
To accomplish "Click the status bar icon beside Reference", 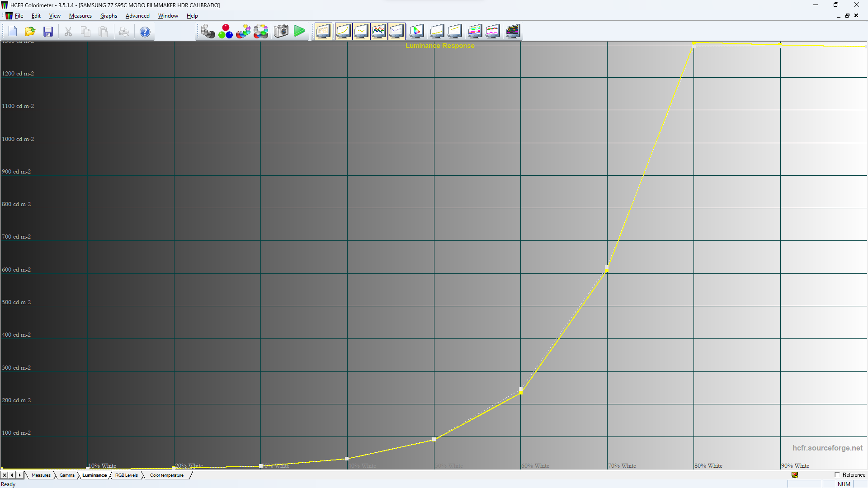I will (795, 475).
